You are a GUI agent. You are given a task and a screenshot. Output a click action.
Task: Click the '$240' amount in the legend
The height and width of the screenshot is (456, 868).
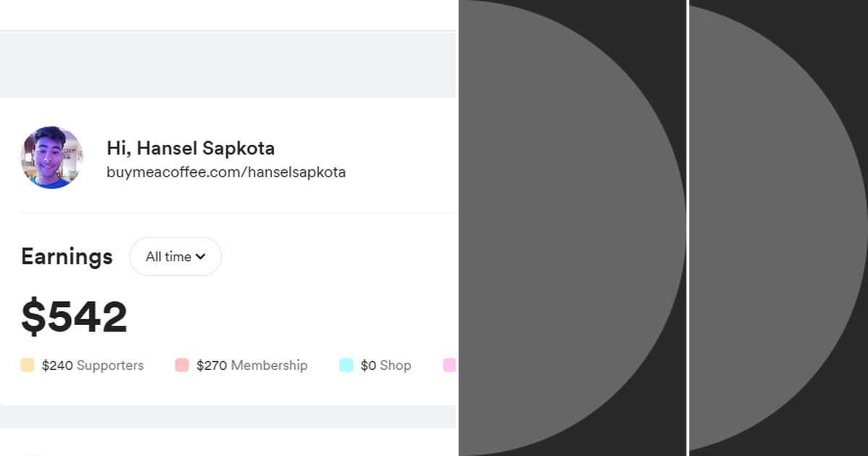point(57,366)
